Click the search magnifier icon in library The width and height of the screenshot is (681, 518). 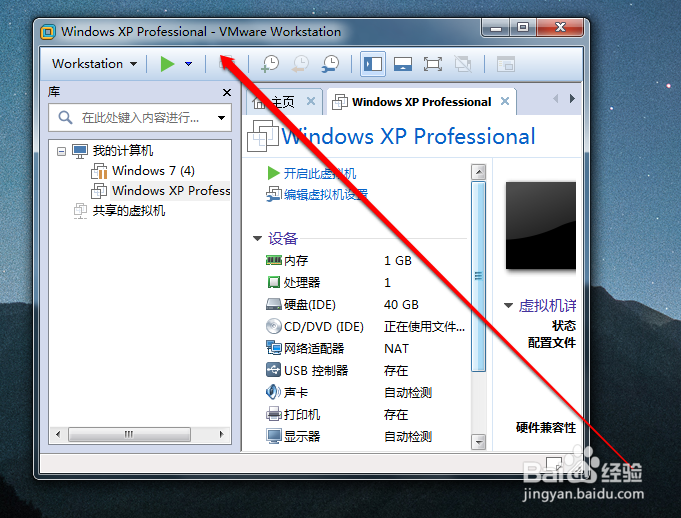(x=65, y=117)
